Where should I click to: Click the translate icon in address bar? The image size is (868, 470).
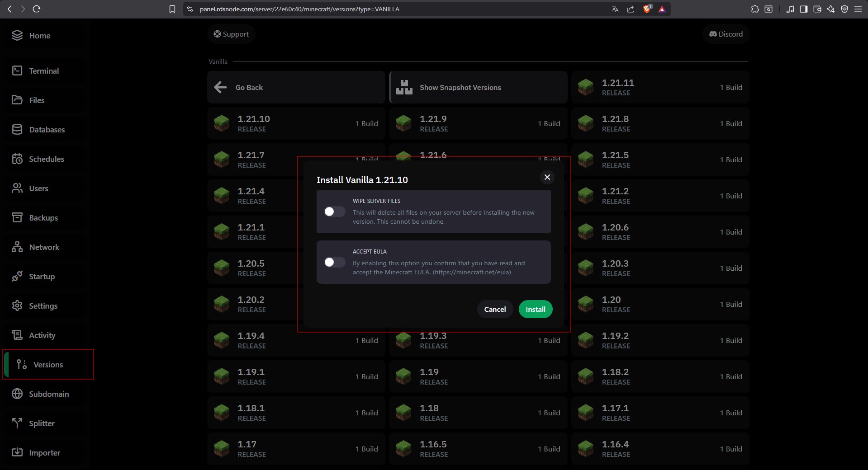(615, 9)
